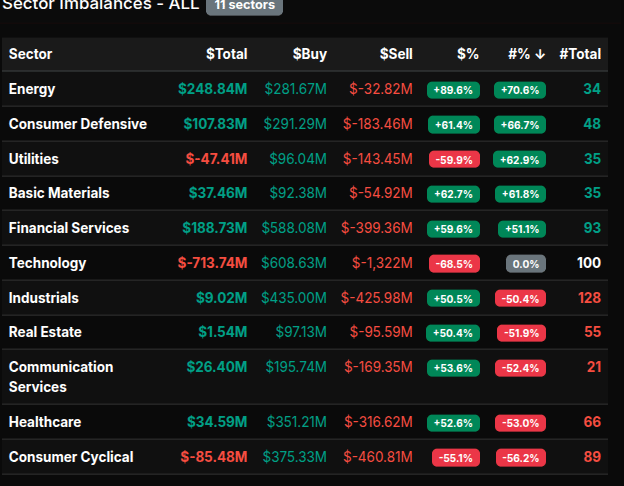Click the Sector column header

point(31,54)
